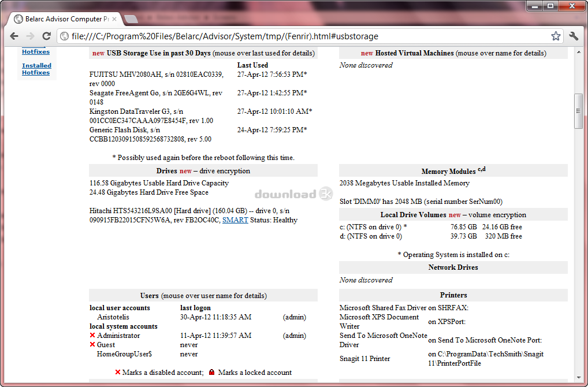588x387 pixels.
Task: Click the USB Storage Use section header
Action: coord(203,53)
